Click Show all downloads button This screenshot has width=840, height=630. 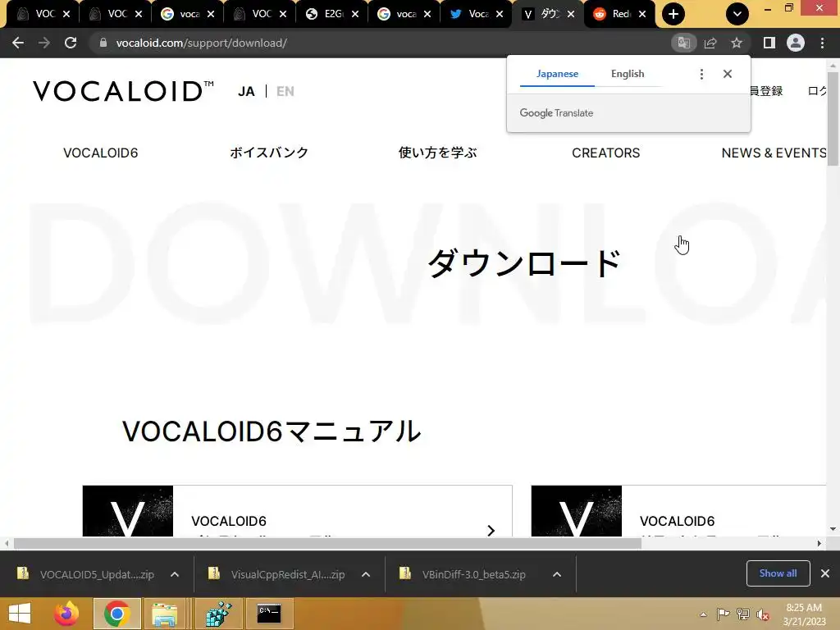(778, 573)
